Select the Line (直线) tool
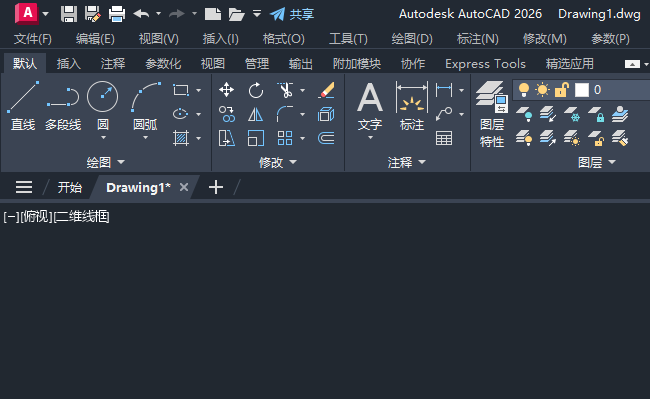Image resolution: width=650 pixels, height=399 pixels. [23, 106]
